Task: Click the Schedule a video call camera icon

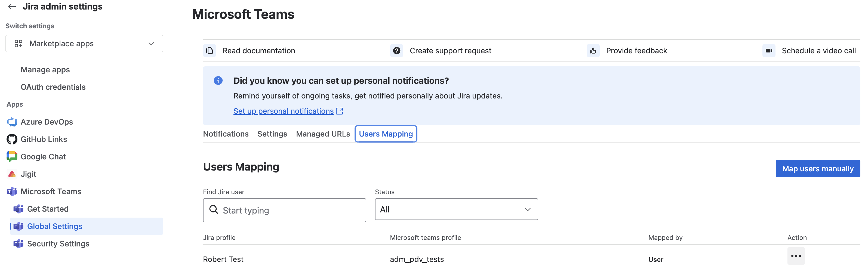Action: tap(769, 51)
